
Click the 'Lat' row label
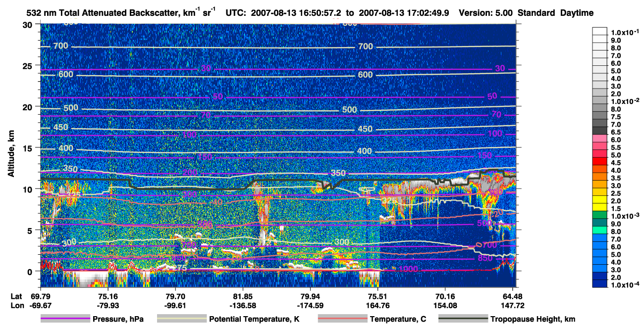pos(16,296)
